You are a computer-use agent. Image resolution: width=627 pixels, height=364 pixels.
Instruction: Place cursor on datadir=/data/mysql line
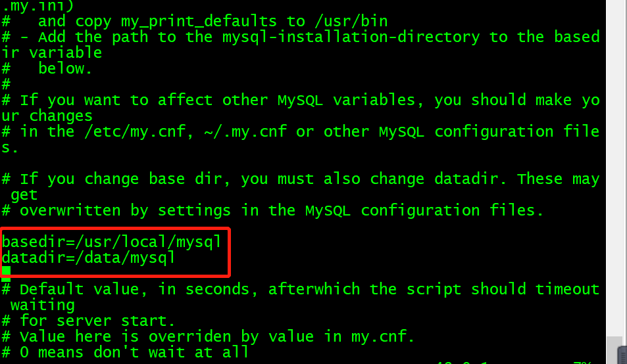coord(88,258)
